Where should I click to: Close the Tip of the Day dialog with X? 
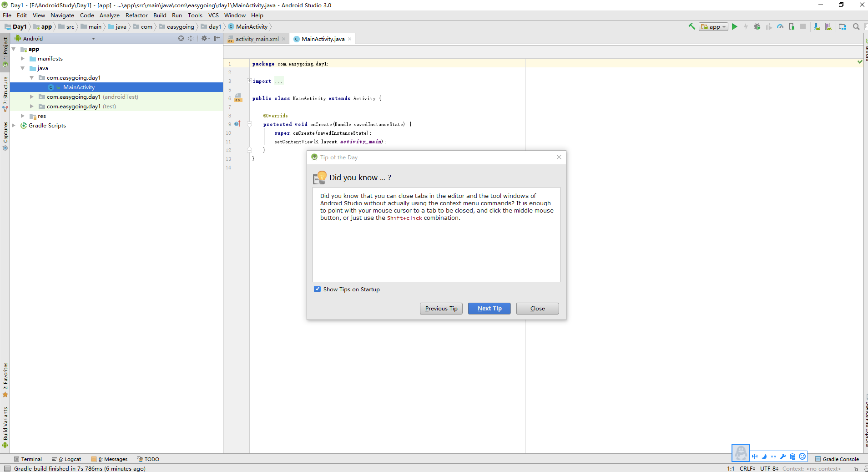[x=559, y=157]
